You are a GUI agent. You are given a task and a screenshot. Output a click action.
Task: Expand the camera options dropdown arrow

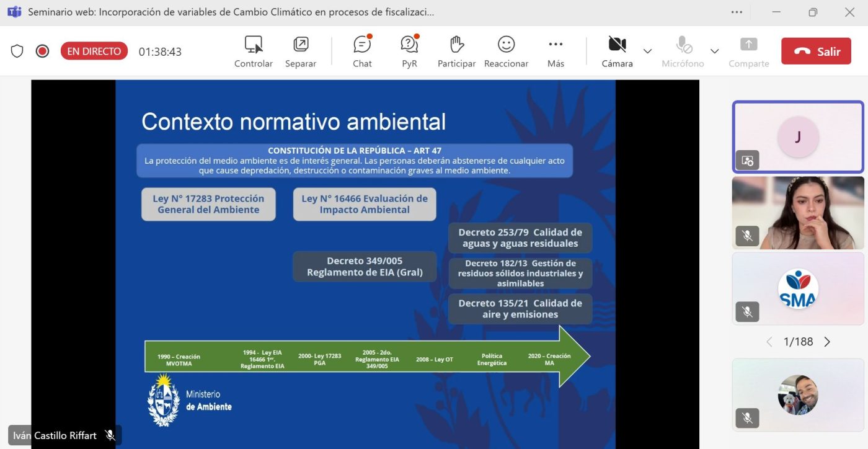[648, 51]
